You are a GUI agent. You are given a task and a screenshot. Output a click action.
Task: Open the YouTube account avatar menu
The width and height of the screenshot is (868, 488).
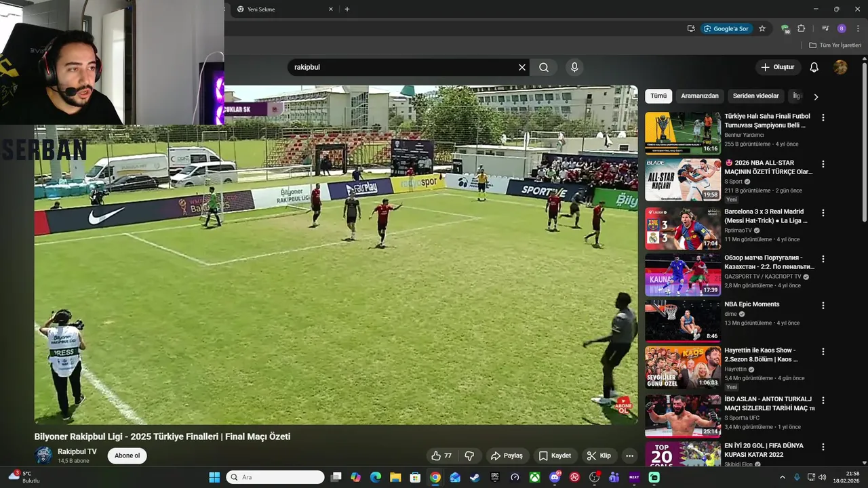tap(840, 67)
